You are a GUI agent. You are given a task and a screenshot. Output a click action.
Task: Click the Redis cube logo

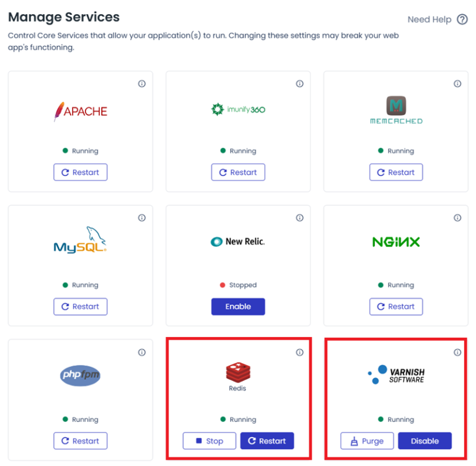[x=238, y=372]
